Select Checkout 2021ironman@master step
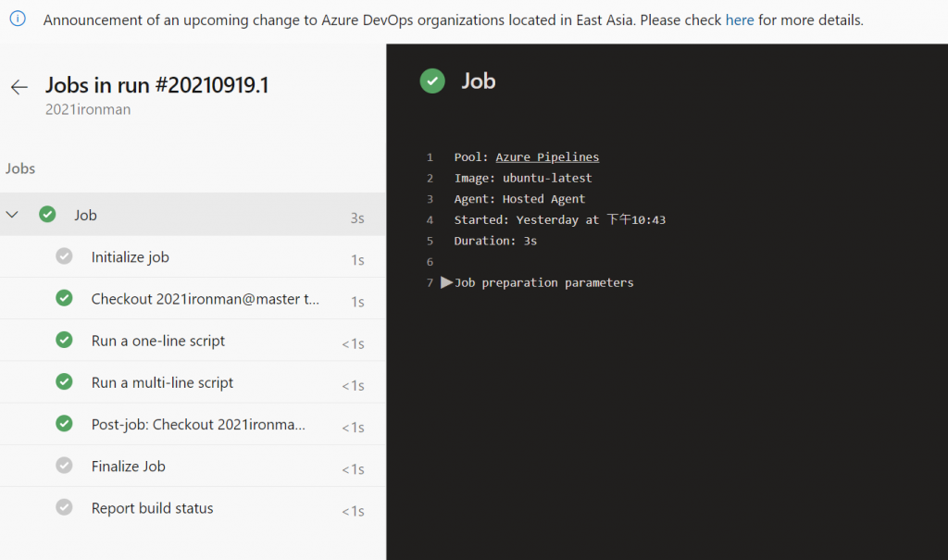Image resolution: width=948 pixels, height=560 pixels. coord(205,299)
